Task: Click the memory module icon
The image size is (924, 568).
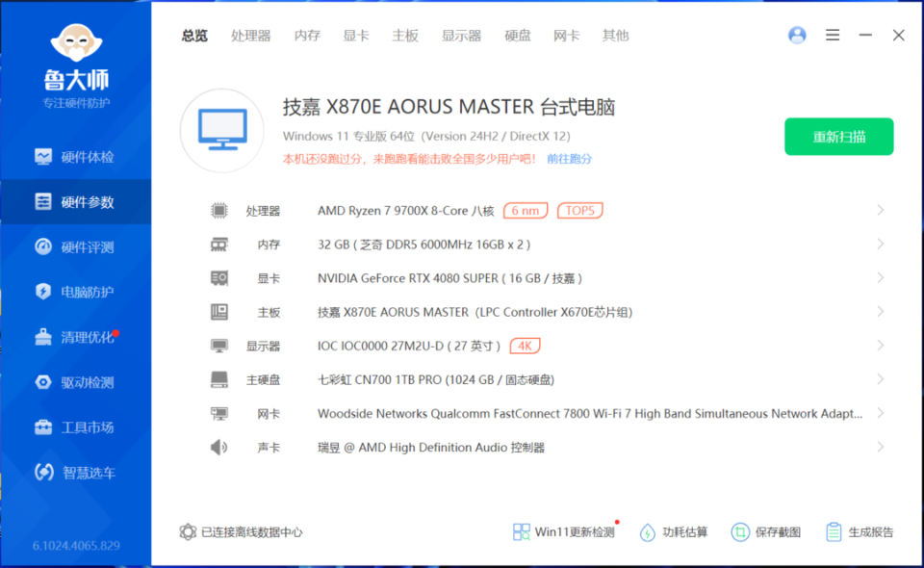Action: click(219, 245)
